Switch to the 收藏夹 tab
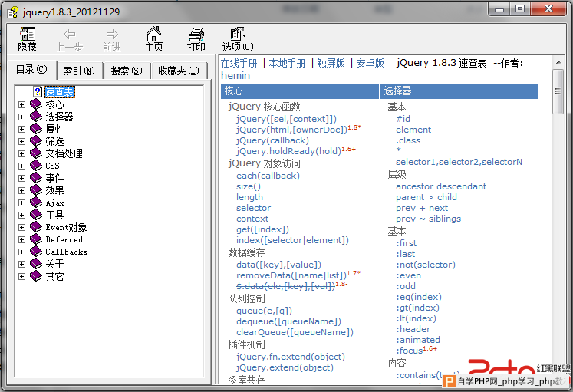 tap(179, 71)
